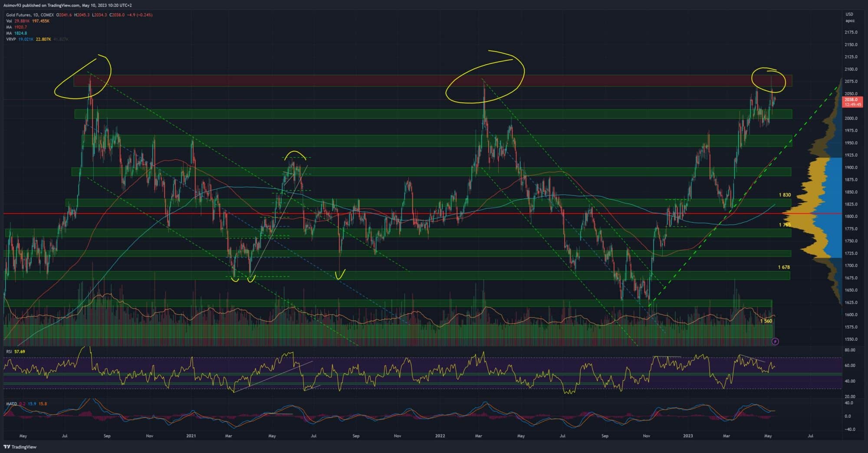Viewport: 868px width, 453px height.
Task: Select the yellow ellipse around the March 2022 peak
Action: pos(485,77)
